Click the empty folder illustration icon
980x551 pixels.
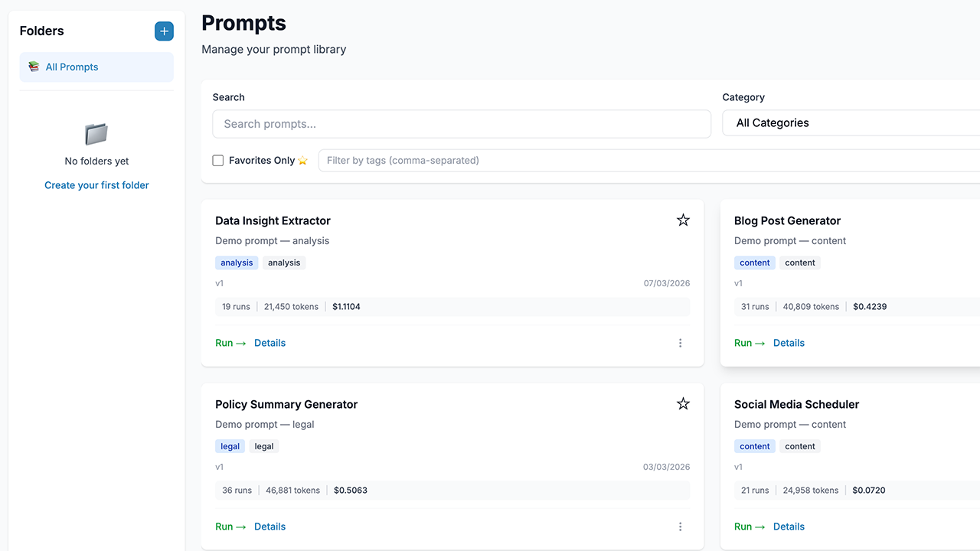pyautogui.click(x=96, y=135)
